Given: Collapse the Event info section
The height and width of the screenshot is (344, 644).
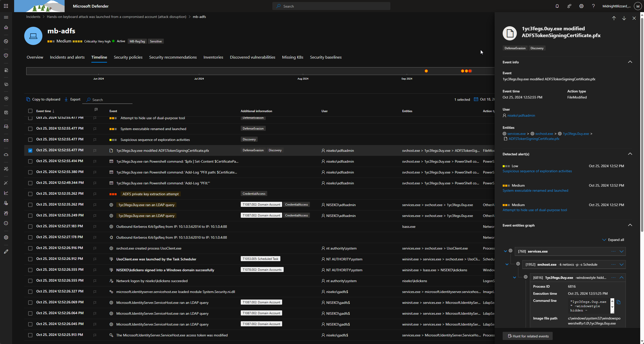Looking at the screenshot, I should point(630,62).
